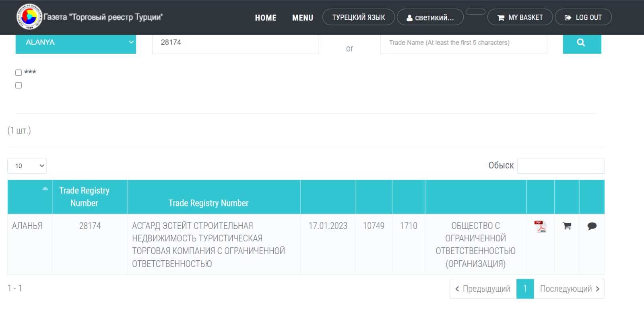The image size is (644, 319).
Task: Click into the Trade Name input field
Action: point(464,43)
